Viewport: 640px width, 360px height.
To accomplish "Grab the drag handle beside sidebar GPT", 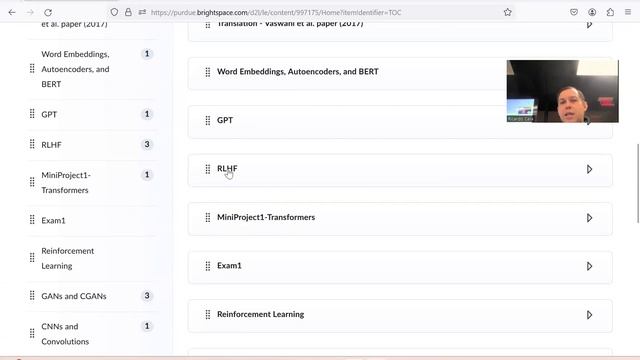I will [x=32, y=114].
